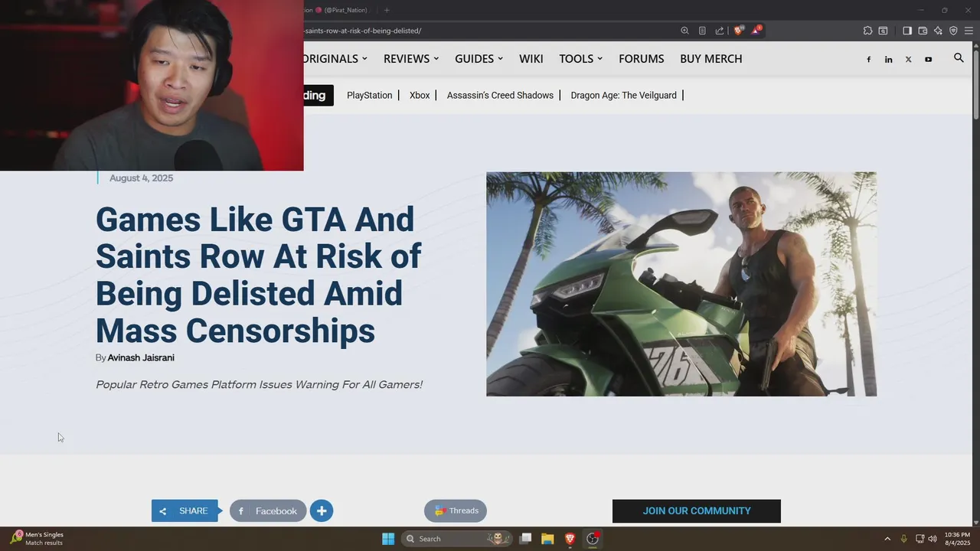
Task: Open network display icon in system tray
Action: click(920, 539)
